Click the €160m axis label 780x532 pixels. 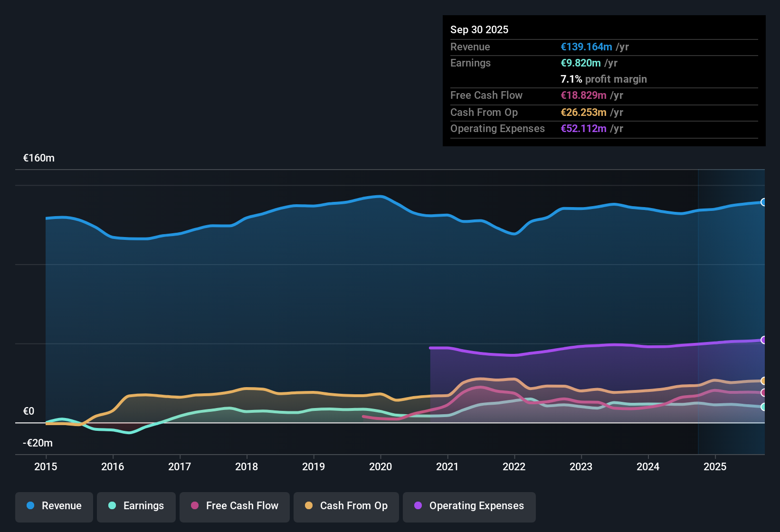(39, 158)
